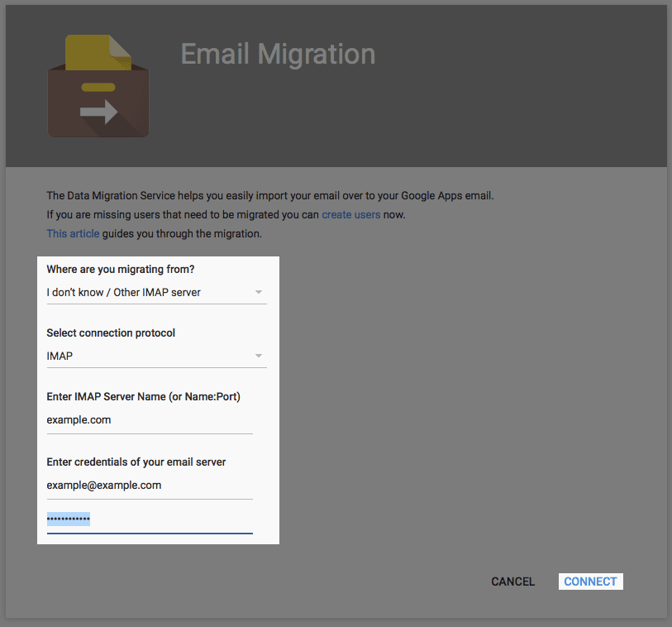Click the yellow document in the migration icon
The width and height of the screenshot is (672, 627).
pos(98,54)
